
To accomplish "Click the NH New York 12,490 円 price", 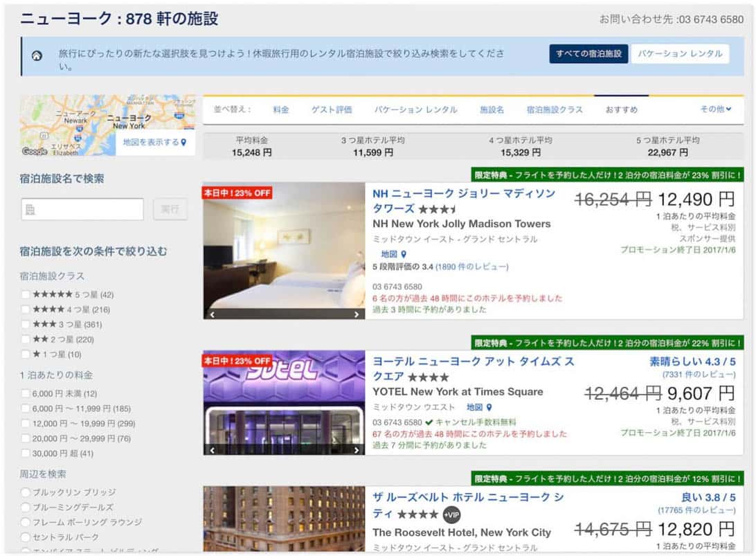I will coord(696,199).
